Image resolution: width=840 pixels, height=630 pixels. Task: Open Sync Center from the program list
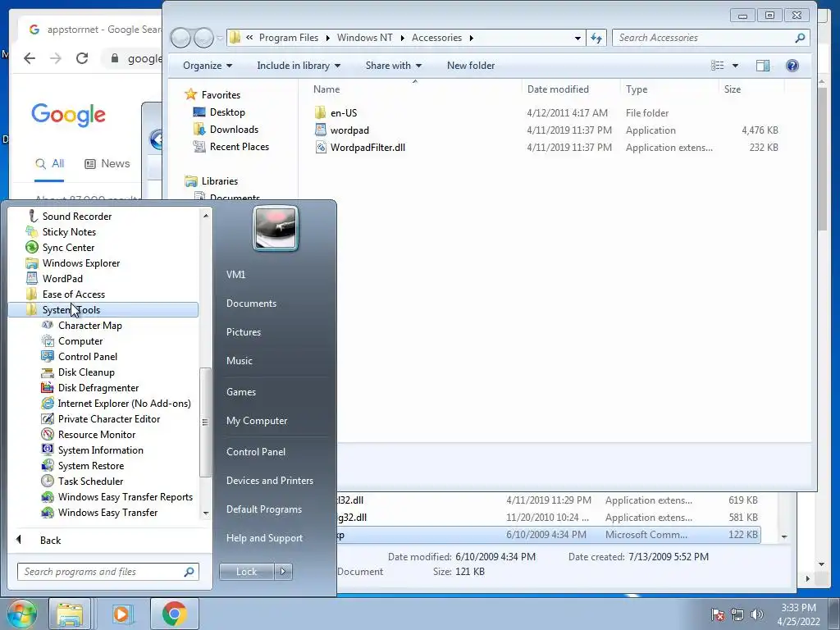tap(68, 247)
